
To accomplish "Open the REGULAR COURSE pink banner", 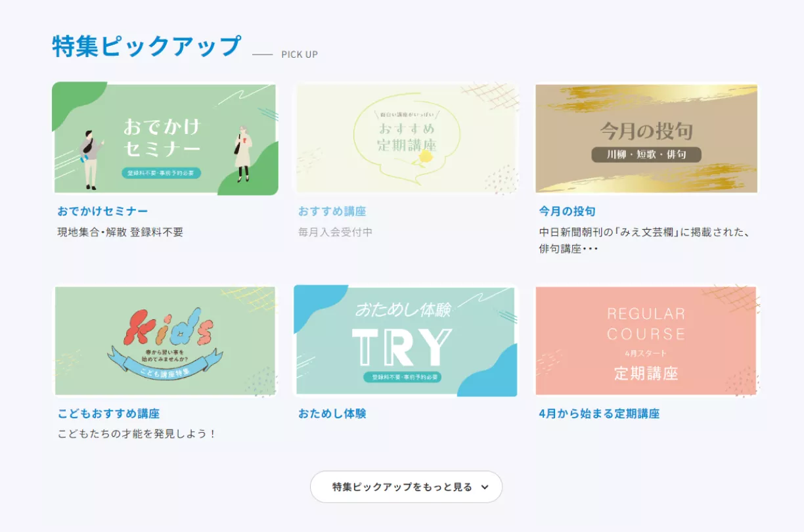I will [647, 341].
